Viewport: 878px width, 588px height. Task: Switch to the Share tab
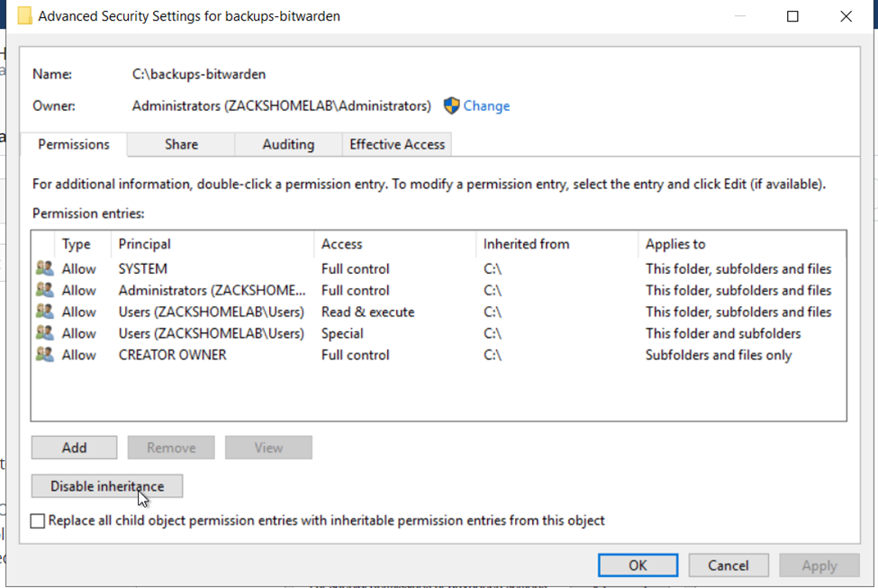coord(181,144)
